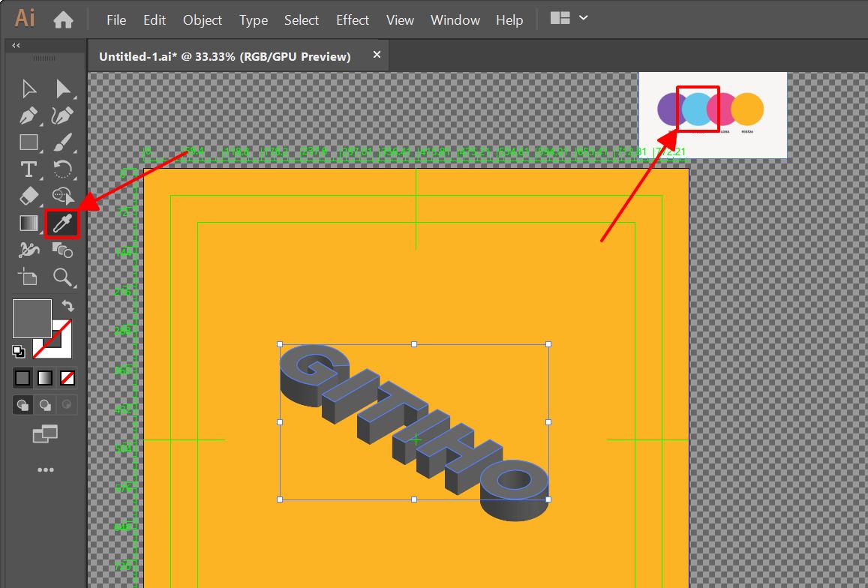Select the Rectangle tool
Viewport: 868px width, 588px height.
[29, 142]
